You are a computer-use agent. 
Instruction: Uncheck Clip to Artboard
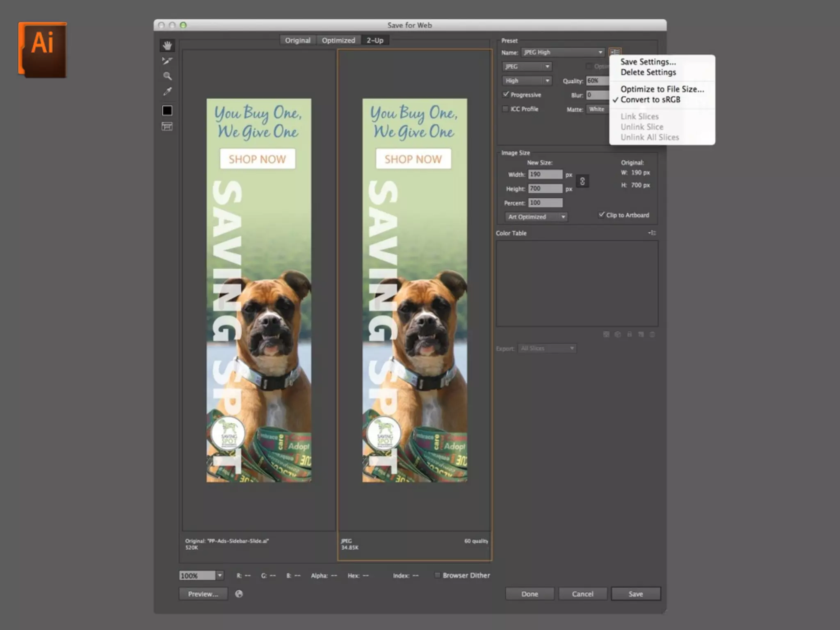click(x=601, y=215)
